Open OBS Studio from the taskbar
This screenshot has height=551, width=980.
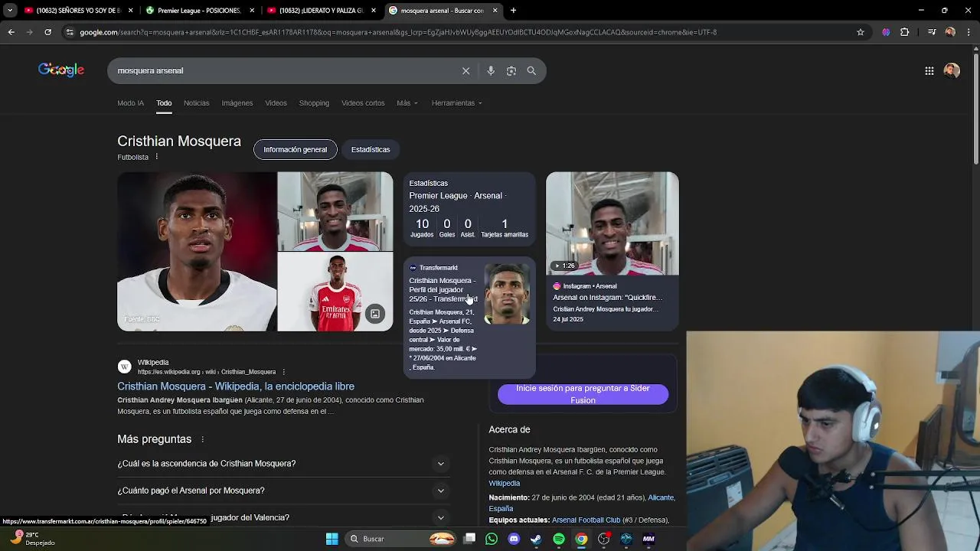pyautogui.click(x=604, y=539)
